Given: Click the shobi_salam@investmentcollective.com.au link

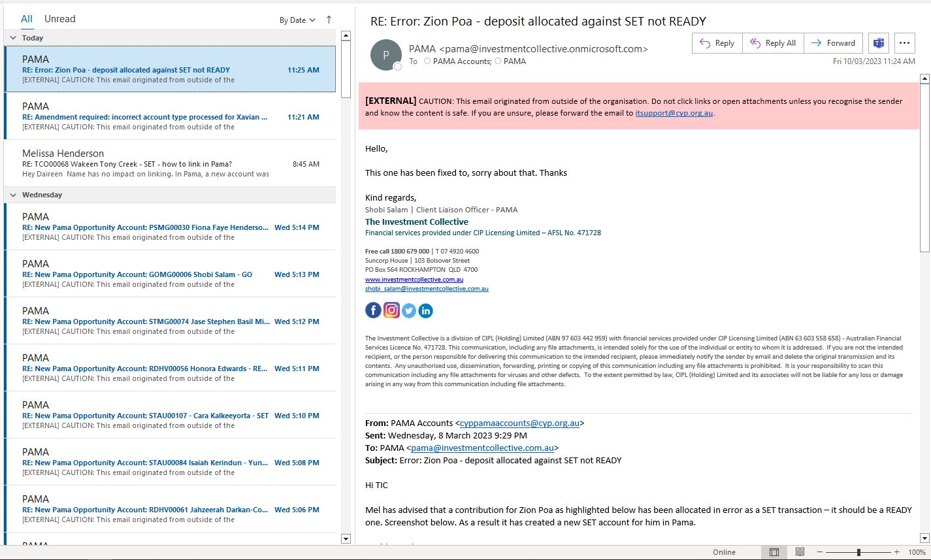Looking at the screenshot, I should (x=427, y=289).
